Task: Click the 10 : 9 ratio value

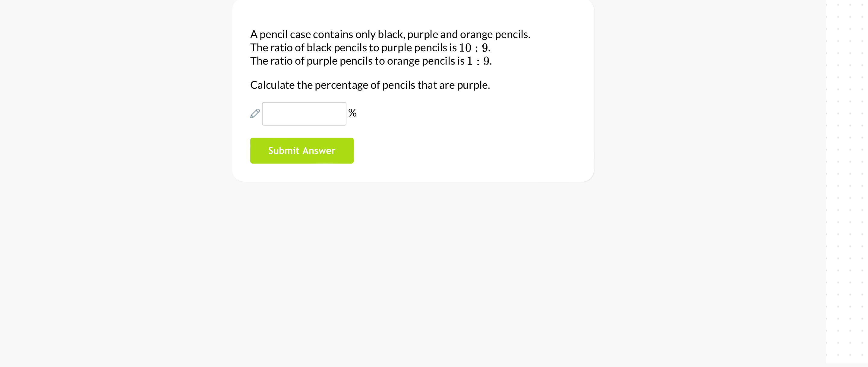Action: pyautogui.click(x=473, y=48)
